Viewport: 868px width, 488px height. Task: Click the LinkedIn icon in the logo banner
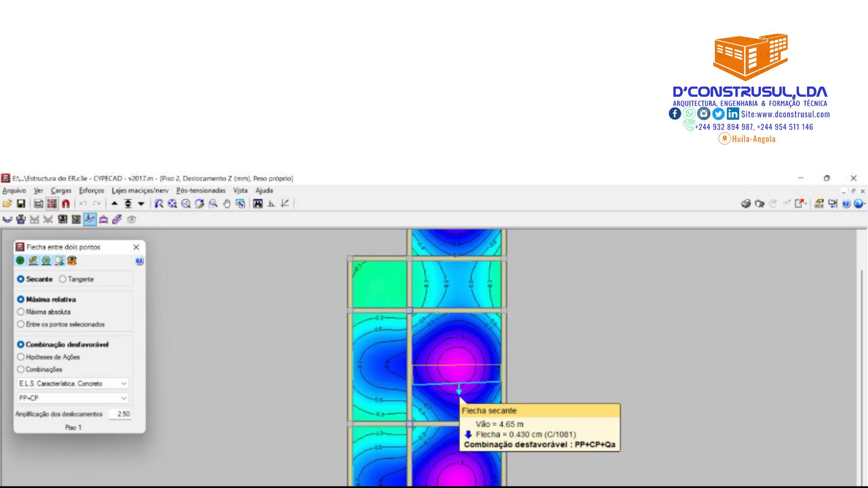(x=733, y=113)
